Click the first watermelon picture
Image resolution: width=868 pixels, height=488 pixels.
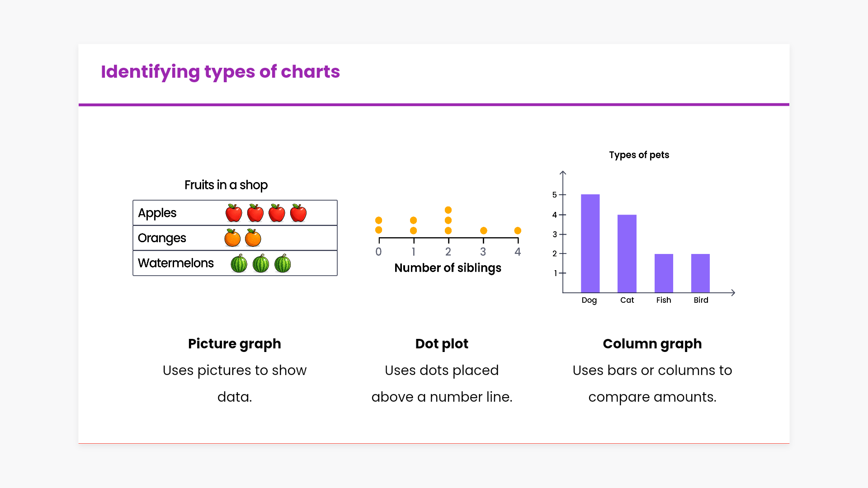[x=239, y=263]
